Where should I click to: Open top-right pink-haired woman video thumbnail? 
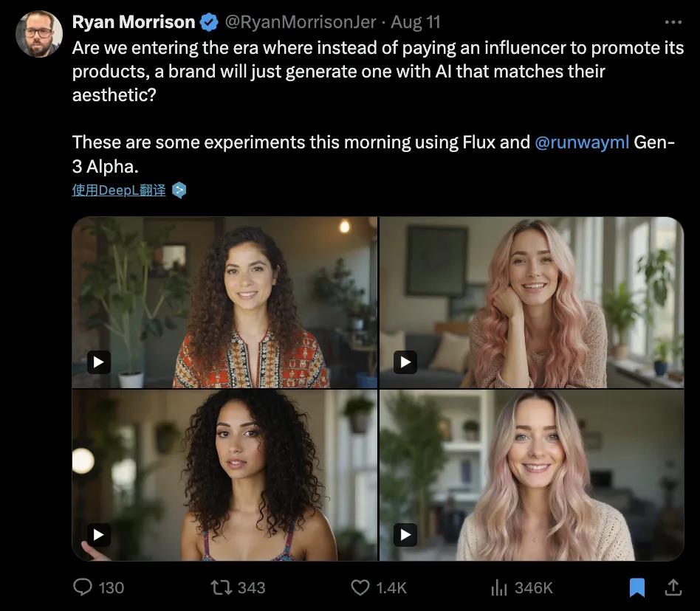point(532,303)
